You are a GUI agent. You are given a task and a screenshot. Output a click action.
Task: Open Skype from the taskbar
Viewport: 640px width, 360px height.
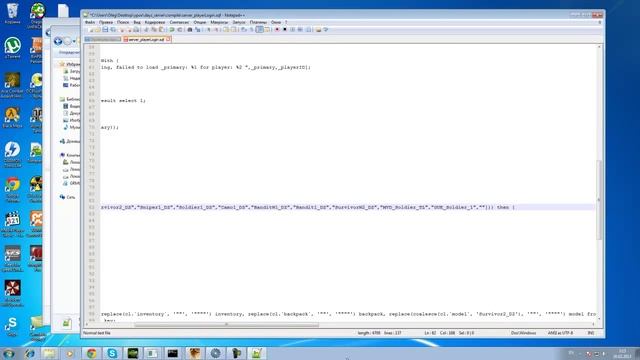tap(112, 353)
